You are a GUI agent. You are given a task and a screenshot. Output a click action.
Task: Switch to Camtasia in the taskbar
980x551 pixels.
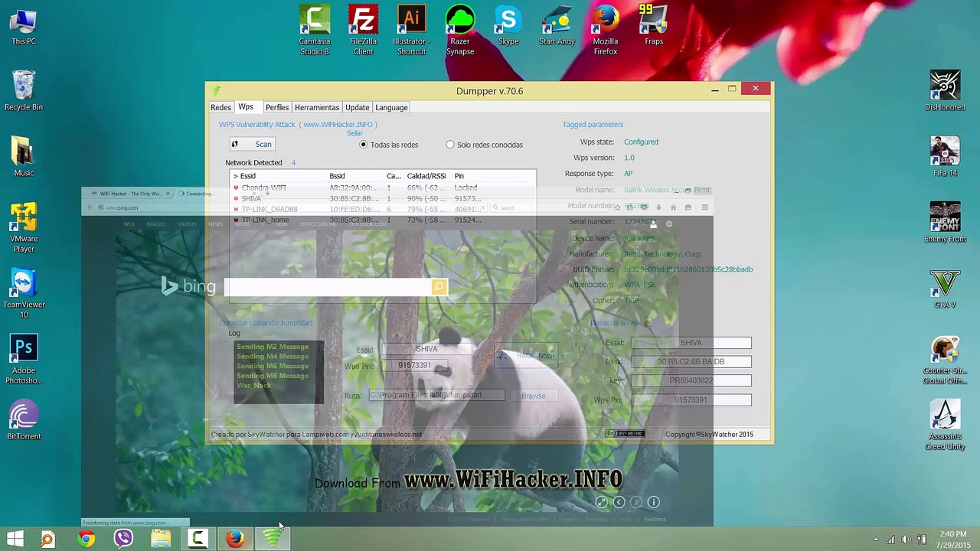(x=198, y=540)
